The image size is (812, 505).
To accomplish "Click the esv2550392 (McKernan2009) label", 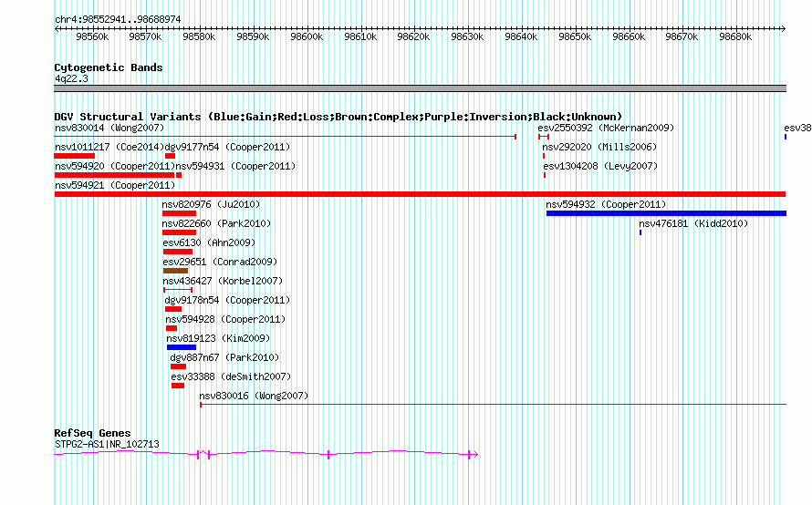I will point(606,128).
